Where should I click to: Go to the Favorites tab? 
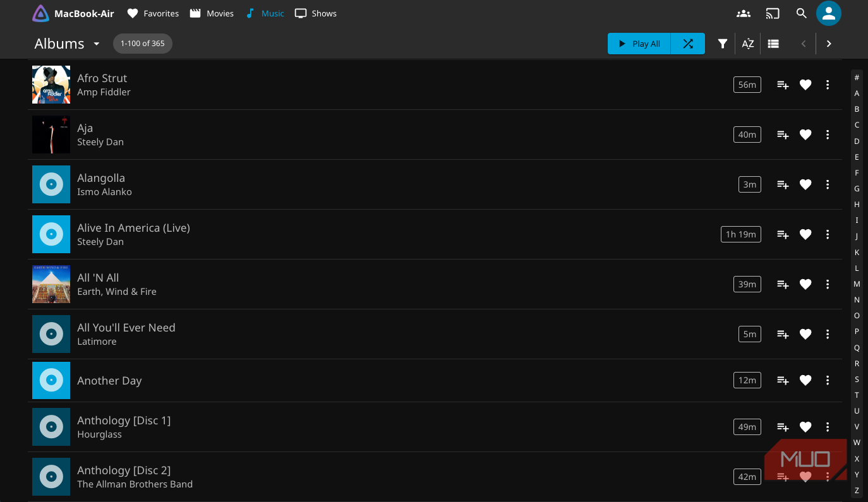tap(153, 13)
